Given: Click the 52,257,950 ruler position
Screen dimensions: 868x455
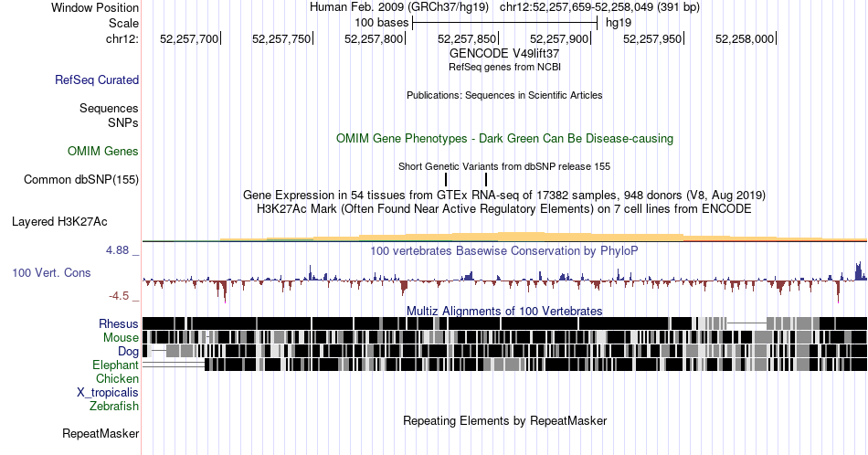Looking at the screenshot, I should pos(653,38).
